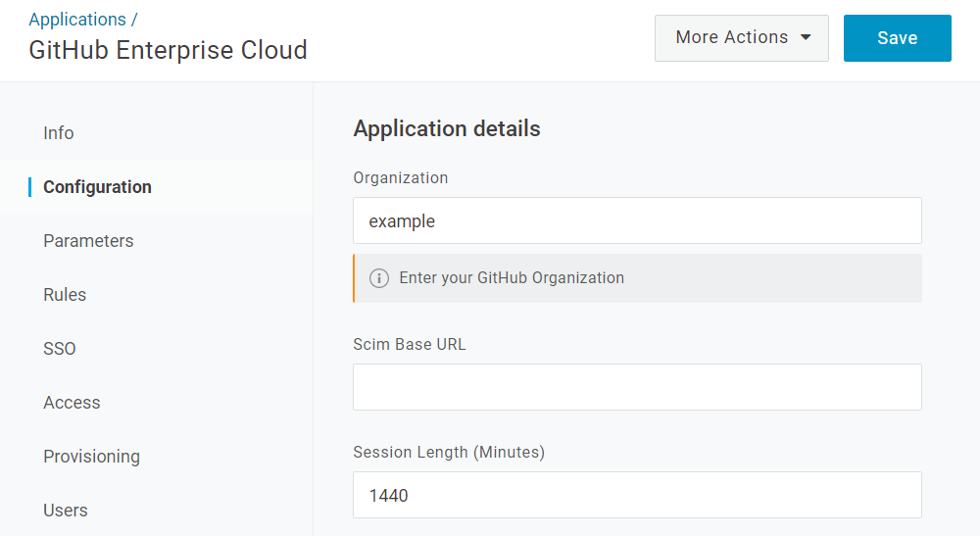Open the Users tab
980x536 pixels.
tap(65, 510)
